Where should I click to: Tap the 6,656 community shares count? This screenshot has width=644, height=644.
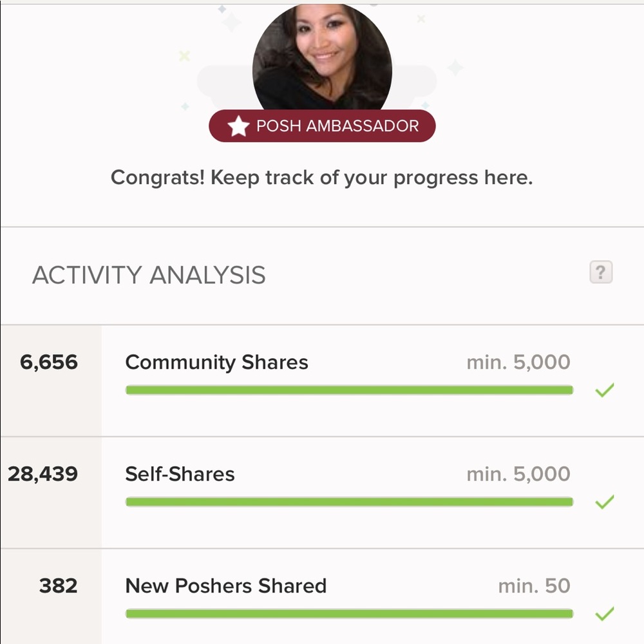click(x=49, y=363)
